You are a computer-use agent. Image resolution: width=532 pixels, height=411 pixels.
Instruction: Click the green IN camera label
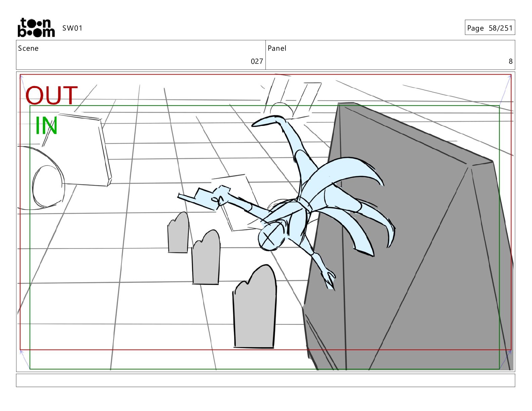[x=46, y=126]
